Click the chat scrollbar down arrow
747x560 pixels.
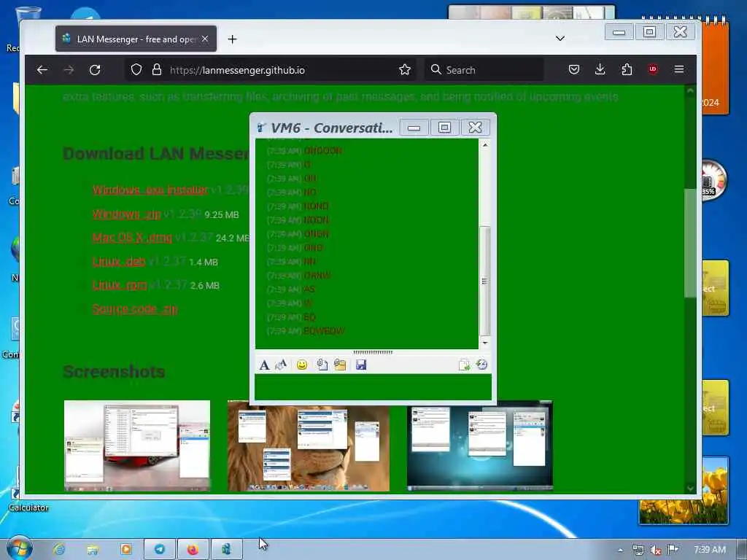tap(485, 343)
